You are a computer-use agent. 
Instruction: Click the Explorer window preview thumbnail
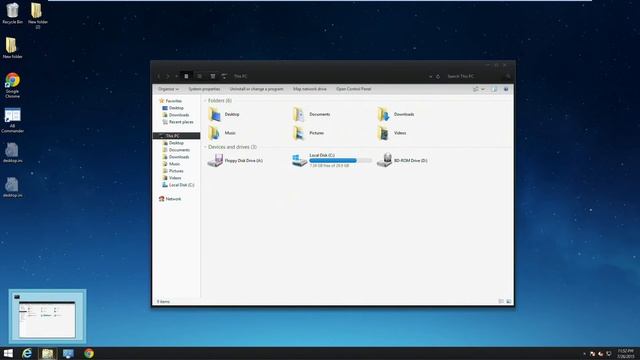click(47, 316)
